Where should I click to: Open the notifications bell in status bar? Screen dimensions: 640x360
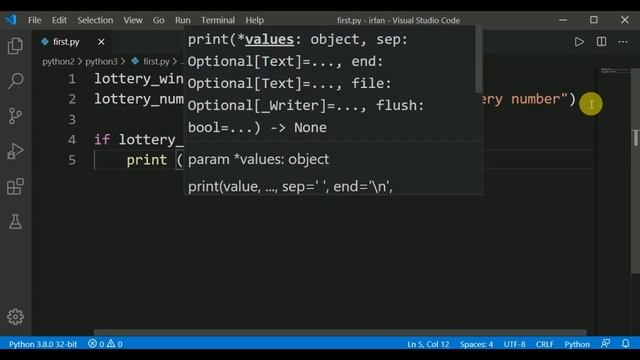[x=625, y=344]
